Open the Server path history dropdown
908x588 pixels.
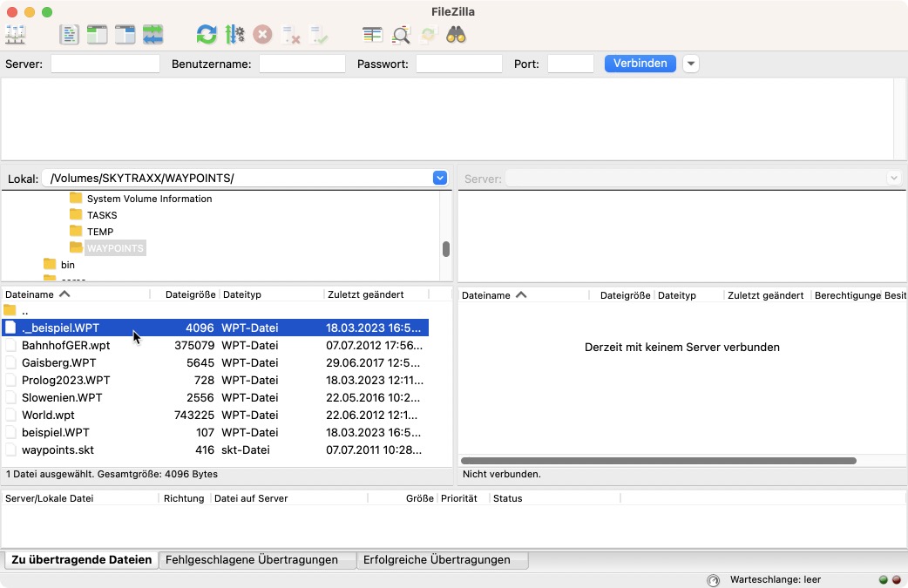[x=894, y=178]
